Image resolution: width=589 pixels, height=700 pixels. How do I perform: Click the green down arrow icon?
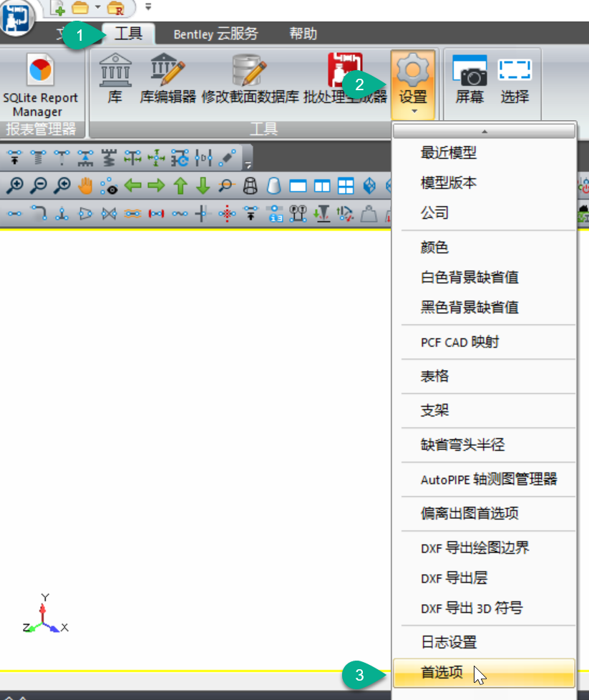click(x=203, y=185)
